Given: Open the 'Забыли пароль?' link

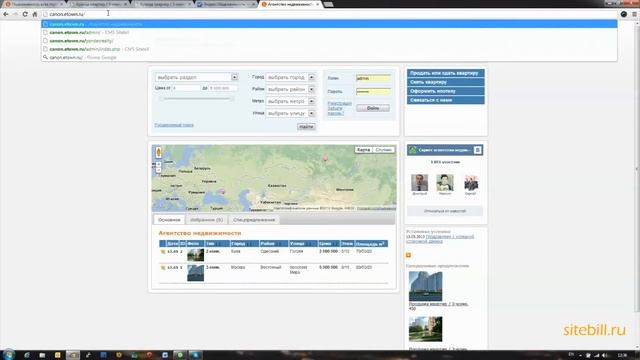Looking at the screenshot, I should [336, 111].
